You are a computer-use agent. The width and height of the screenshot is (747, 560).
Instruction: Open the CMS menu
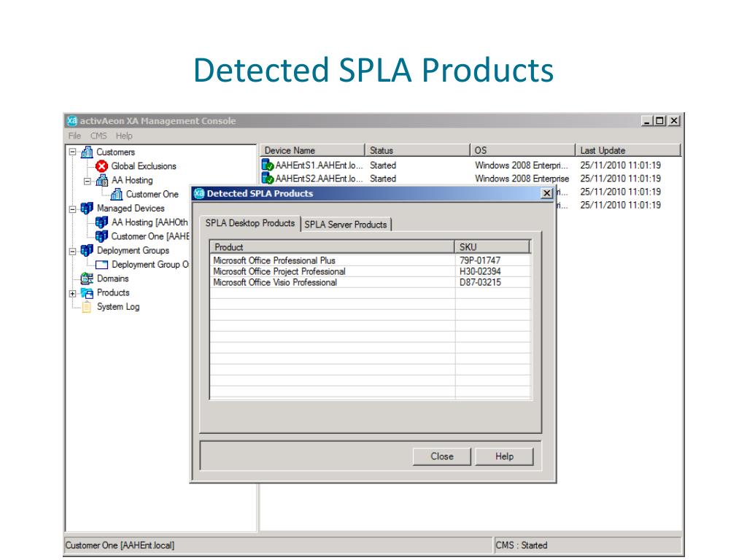coord(98,136)
